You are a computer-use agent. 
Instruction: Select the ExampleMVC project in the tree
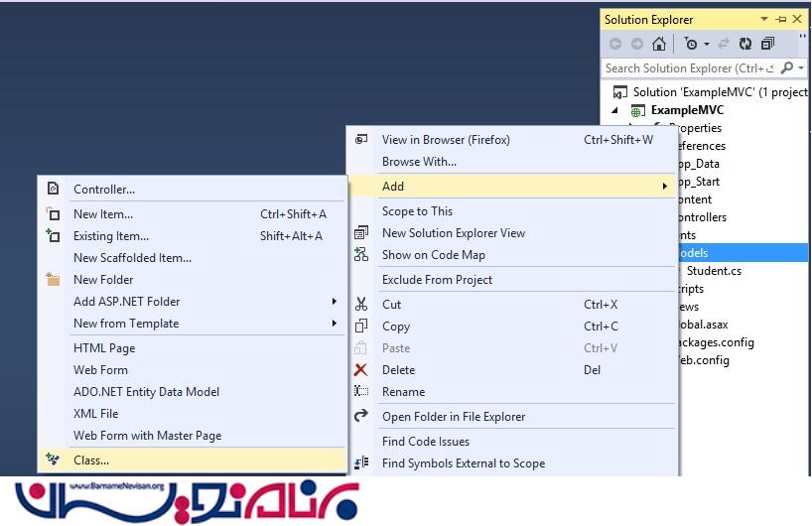(x=687, y=110)
